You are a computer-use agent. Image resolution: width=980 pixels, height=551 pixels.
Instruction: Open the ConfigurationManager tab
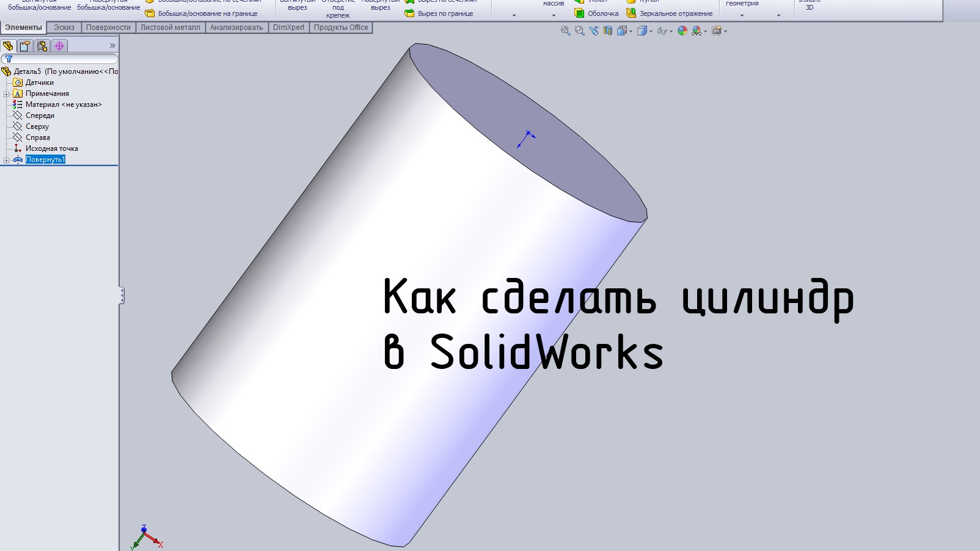tap(42, 46)
